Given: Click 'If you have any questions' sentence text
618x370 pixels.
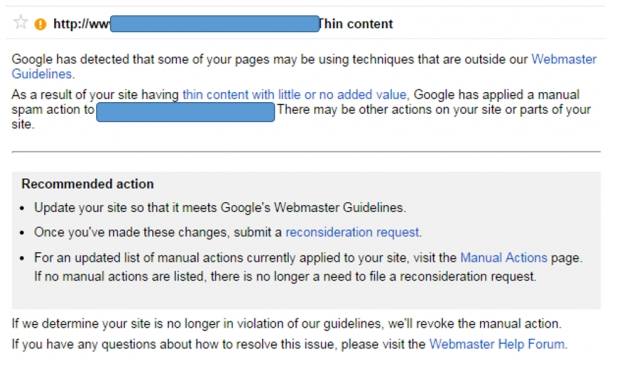Looking at the screenshot, I should (218, 344).
